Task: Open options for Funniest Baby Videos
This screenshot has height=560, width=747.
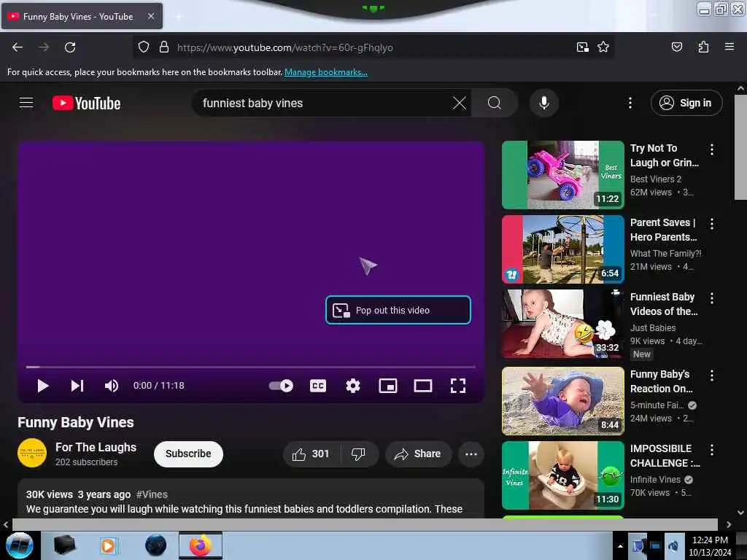Action: (x=712, y=298)
